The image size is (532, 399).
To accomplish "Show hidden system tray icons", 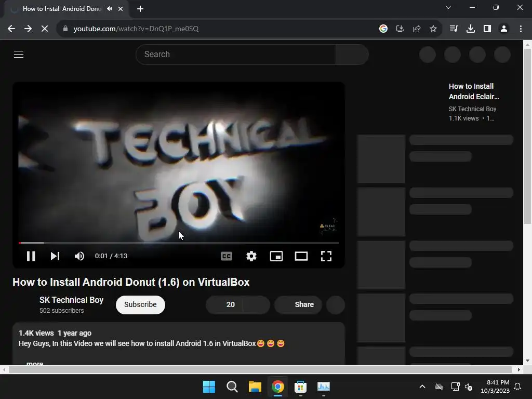I will point(422,387).
